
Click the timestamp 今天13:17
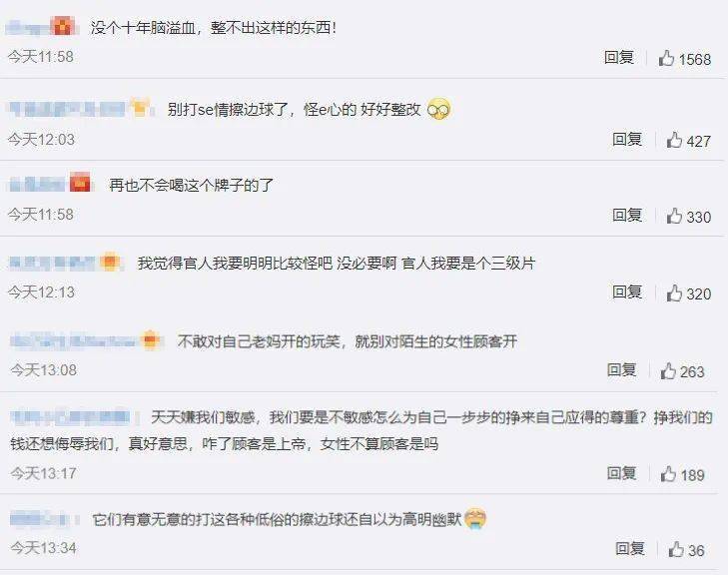coord(43,473)
